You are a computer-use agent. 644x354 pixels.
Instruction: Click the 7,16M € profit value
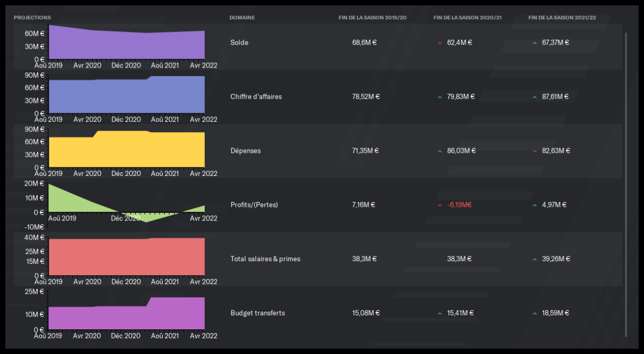364,205
